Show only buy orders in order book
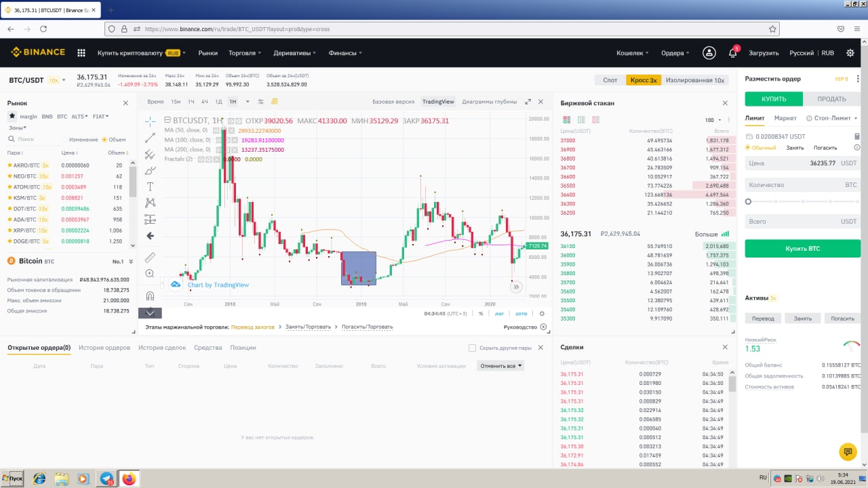The height and width of the screenshot is (488, 868). pos(581,119)
